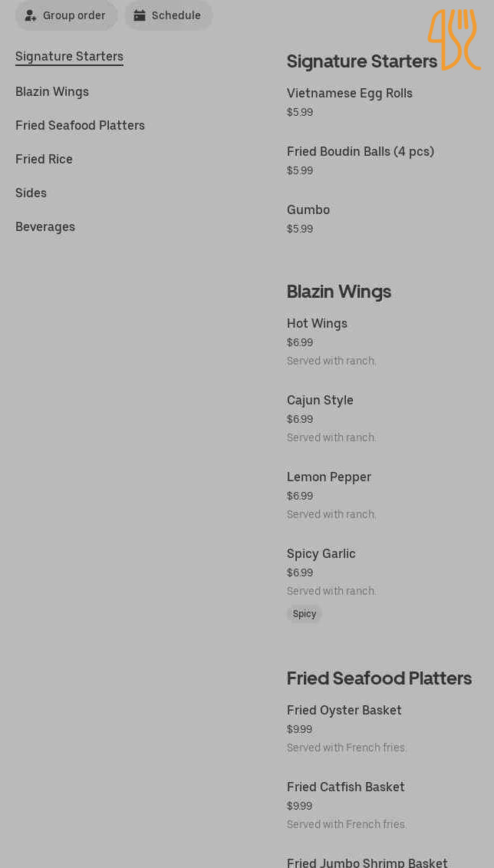Pick the Cajun Style wings
This screenshot has height=868, width=494.
coord(320,401)
